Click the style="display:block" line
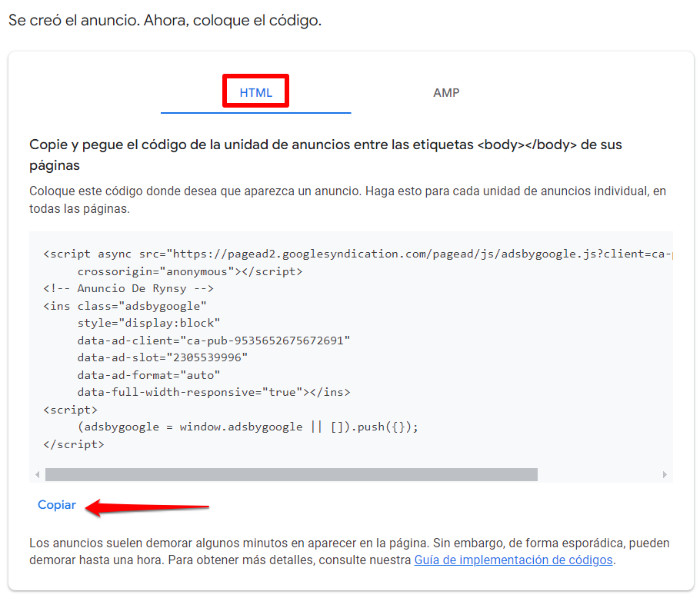 coord(148,323)
